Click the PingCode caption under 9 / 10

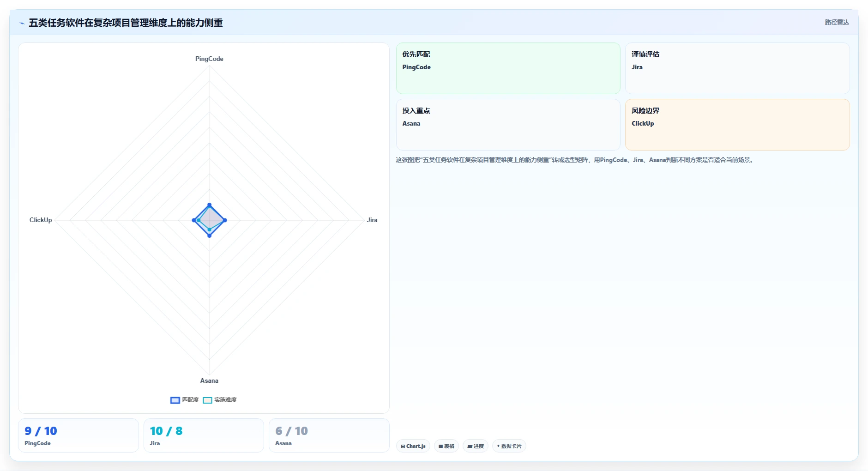37,443
